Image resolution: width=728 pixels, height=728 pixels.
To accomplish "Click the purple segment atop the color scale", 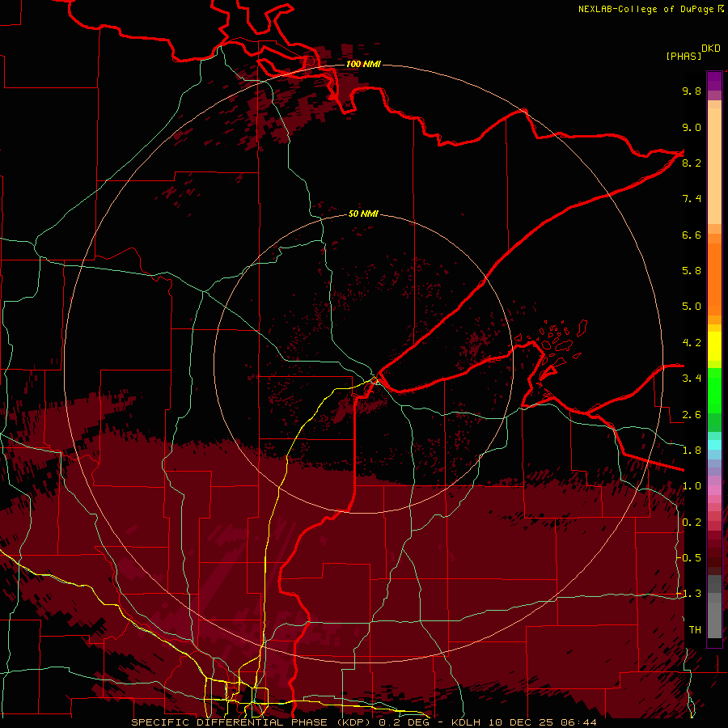I will [x=714, y=81].
